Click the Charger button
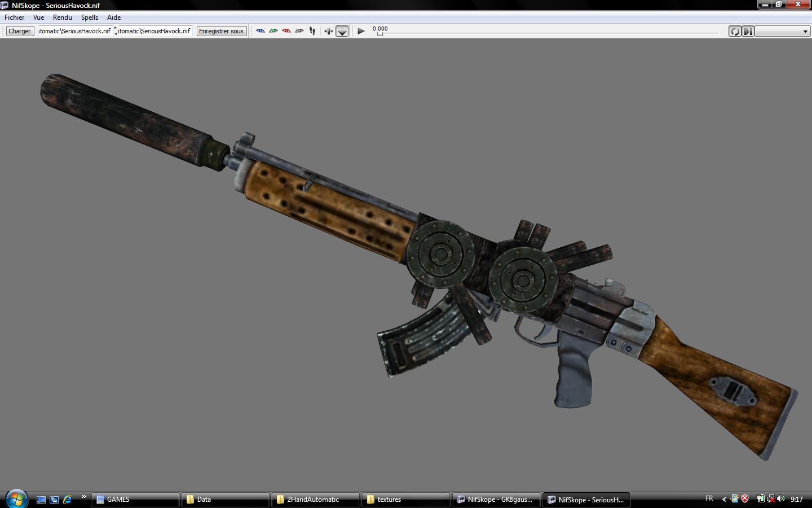The width and height of the screenshot is (812, 508). pos(20,31)
